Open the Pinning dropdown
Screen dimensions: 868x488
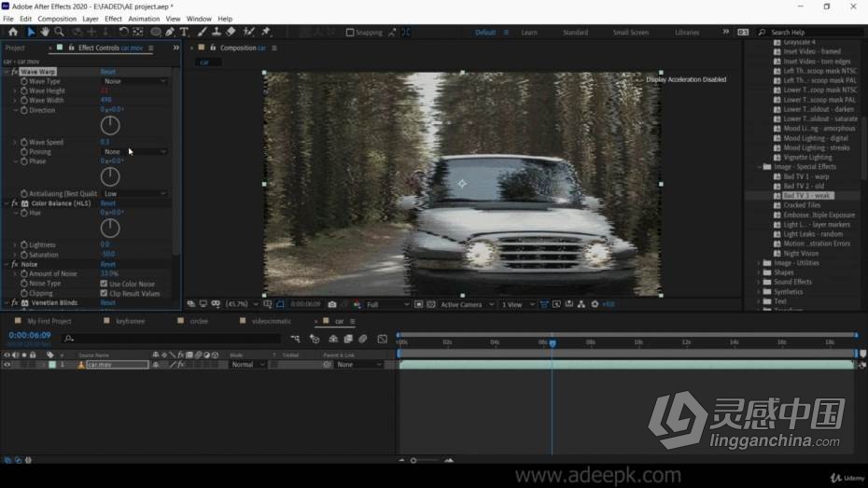click(x=134, y=151)
